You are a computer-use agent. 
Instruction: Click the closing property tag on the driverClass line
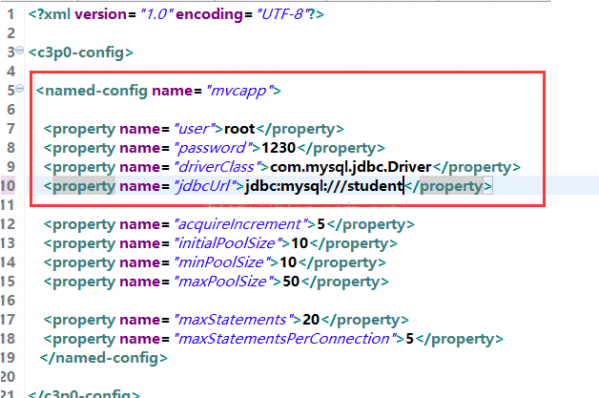[x=477, y=167]
